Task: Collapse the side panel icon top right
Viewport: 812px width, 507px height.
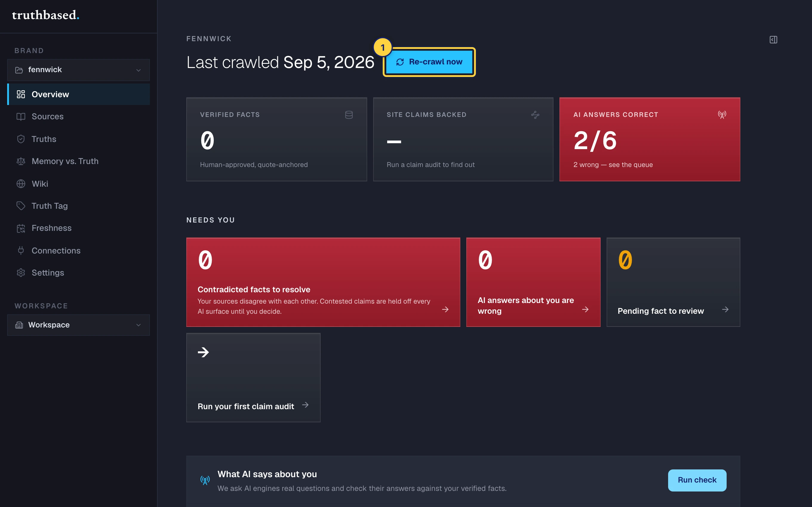Action: [x=773, y=40]
